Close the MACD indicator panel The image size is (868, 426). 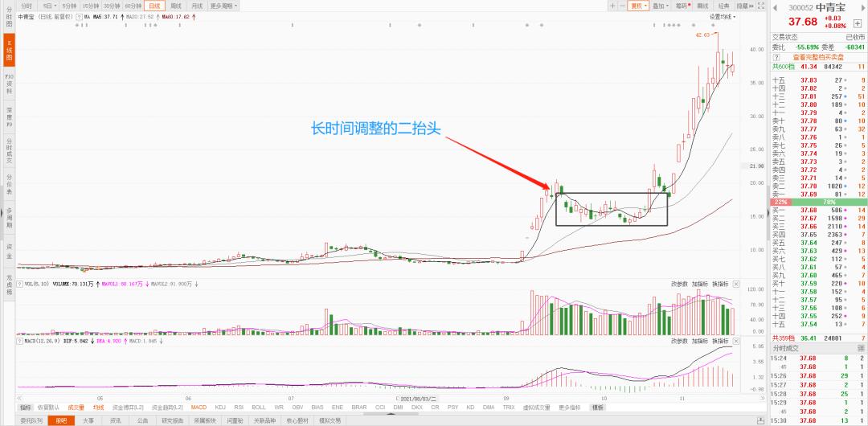[x=735, y=341]
